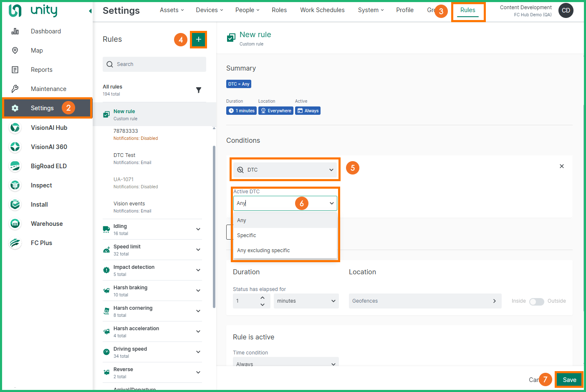Image resolution: width=586 pixels, height=392 pixels.
Task: Click the rules Search field
Action: click(154, 64)
